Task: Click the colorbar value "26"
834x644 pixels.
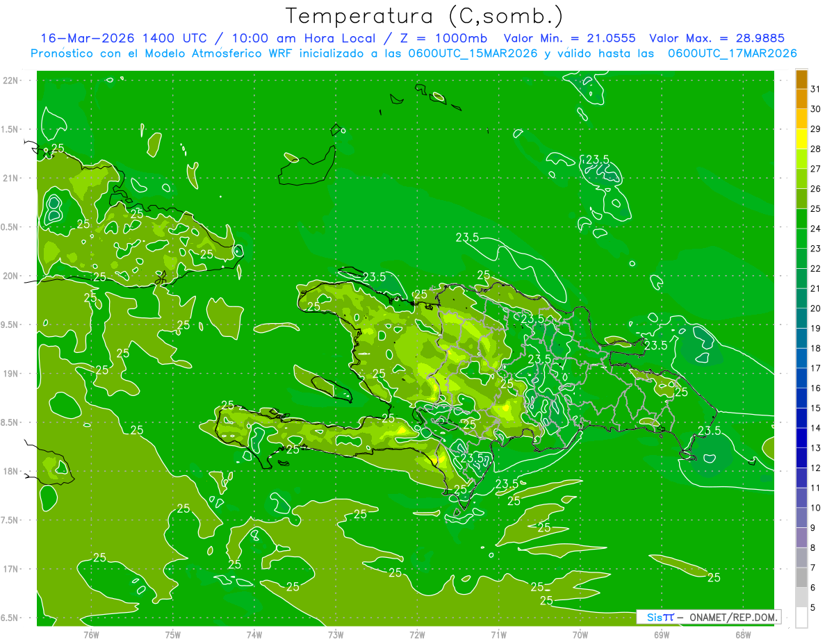Action: [815, 188]
